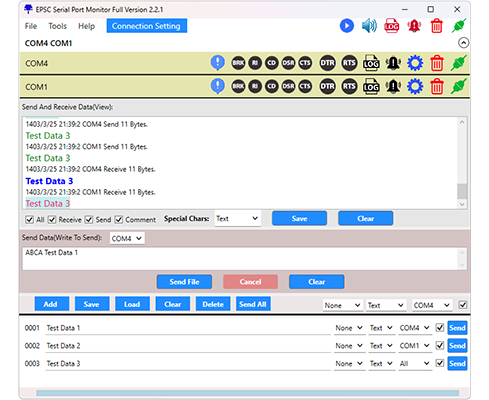Click the Send File button
Viewport: 489px width, 400px height.
184,282
